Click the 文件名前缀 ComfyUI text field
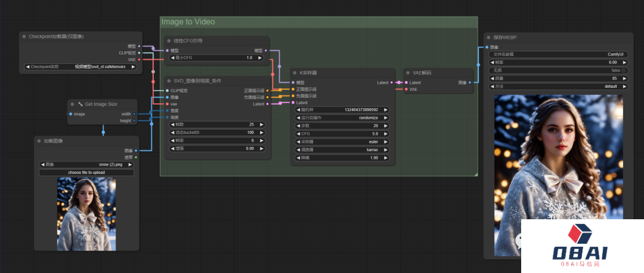The height and width of the screenshot is (273, 644). [558, 54]
